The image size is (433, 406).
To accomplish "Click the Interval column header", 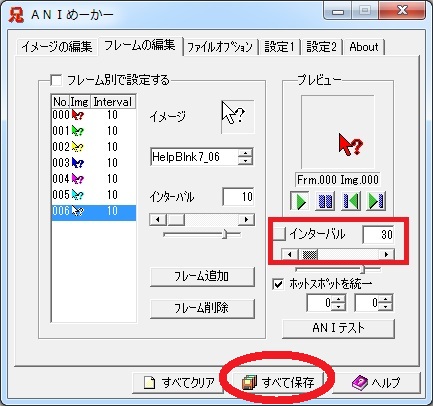I will [x=112, y=102].
